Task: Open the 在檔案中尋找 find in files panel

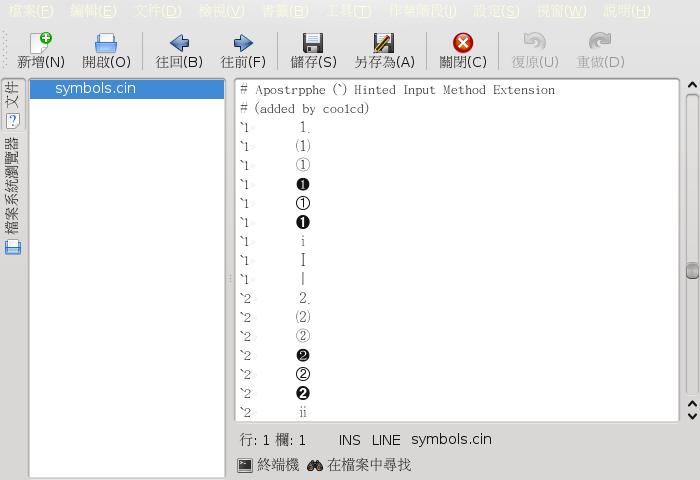Action: pos(359,465)
